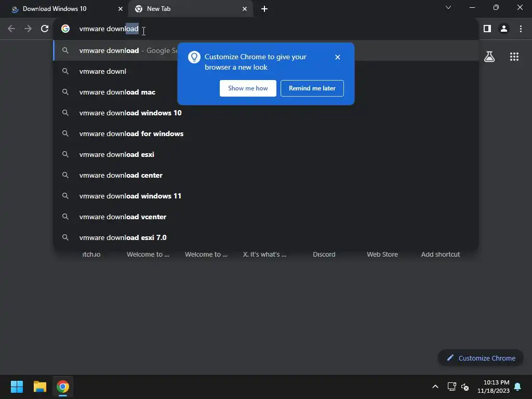The image size is (532, 399).
Task: Close the New Tab tab
Action: coord(245,9)
